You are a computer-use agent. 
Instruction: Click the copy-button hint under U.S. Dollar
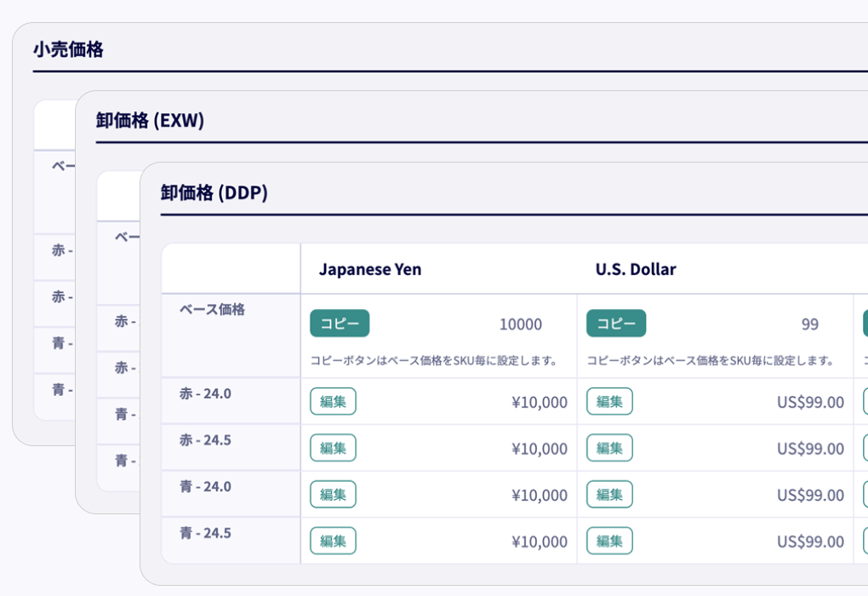(x=711, y=361)
